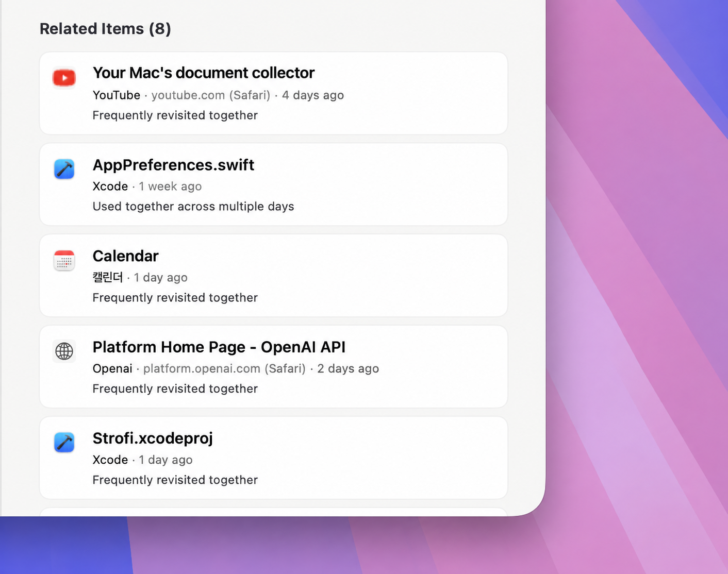This screenshot has width=728, height=574.
Task: Open "Your Mac's document collector" title
Action: 204,73
